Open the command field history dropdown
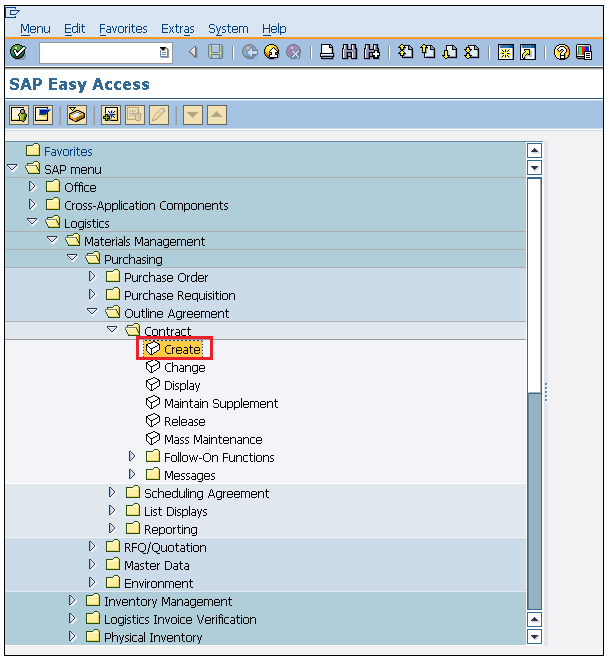Viewport: 610px width, 661px height. coord(164,53)
